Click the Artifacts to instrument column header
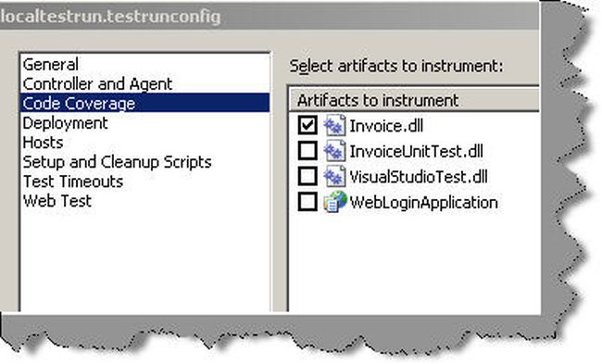Viewport: 602px width, 364px height. coord(414,101)
